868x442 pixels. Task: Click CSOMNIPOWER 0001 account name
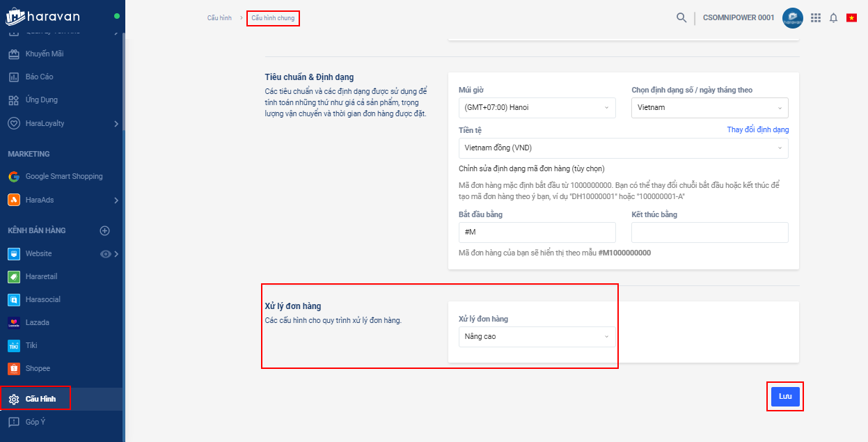739,18
